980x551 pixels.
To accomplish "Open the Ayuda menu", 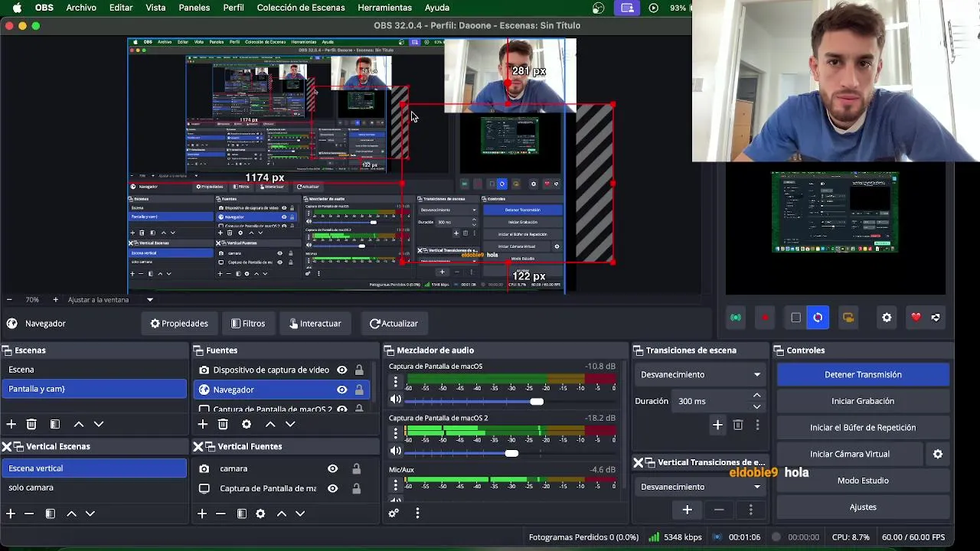I will pos(437,8).
